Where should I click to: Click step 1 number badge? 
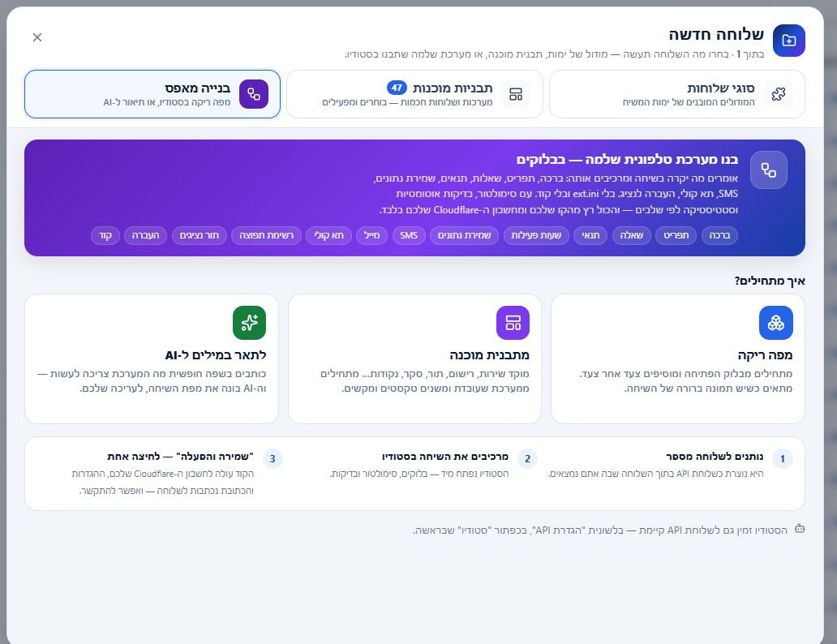click(x=783, y=458)
